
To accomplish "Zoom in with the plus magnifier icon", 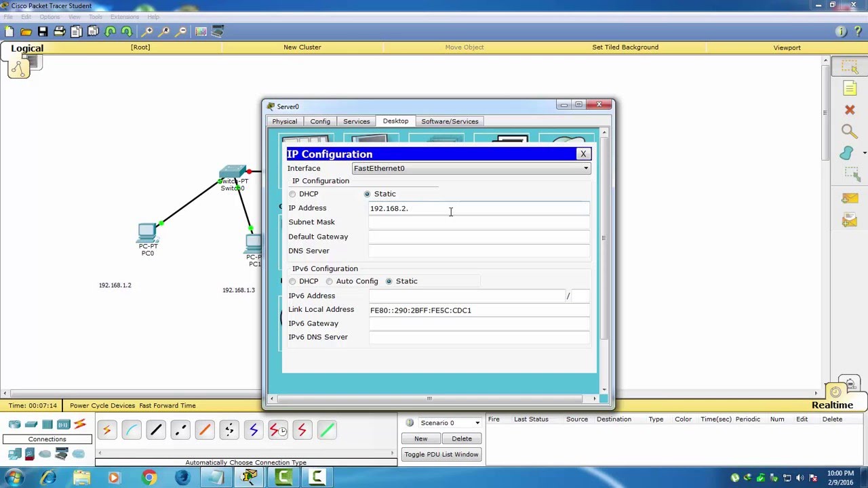I will pyautogui.click(x=147, y=31).
